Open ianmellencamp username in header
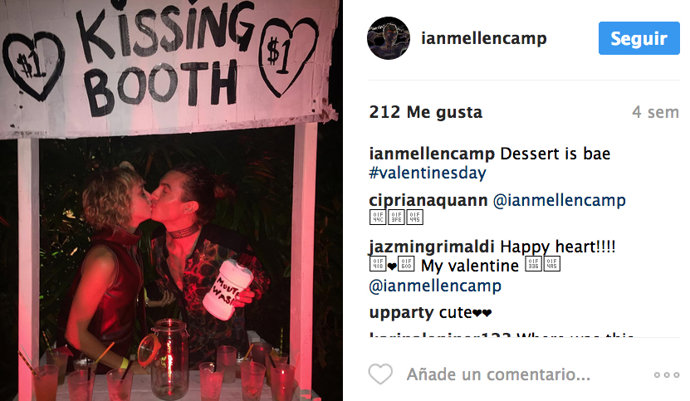The height and width of the screenshot is (401, 690). click(x=484, y=38)
